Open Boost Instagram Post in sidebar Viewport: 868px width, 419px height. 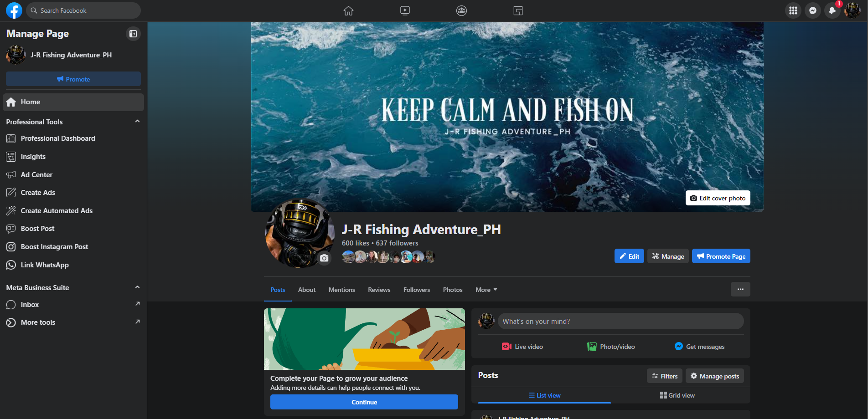pyautogui.click(x=73, y=247)
